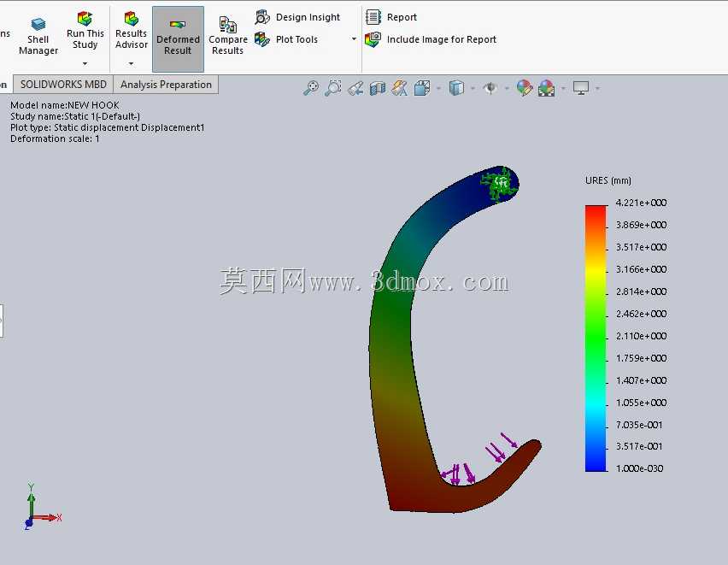
Task: Expand the Run This Study dropdown arrow
Action: click(x=85, y=63)
